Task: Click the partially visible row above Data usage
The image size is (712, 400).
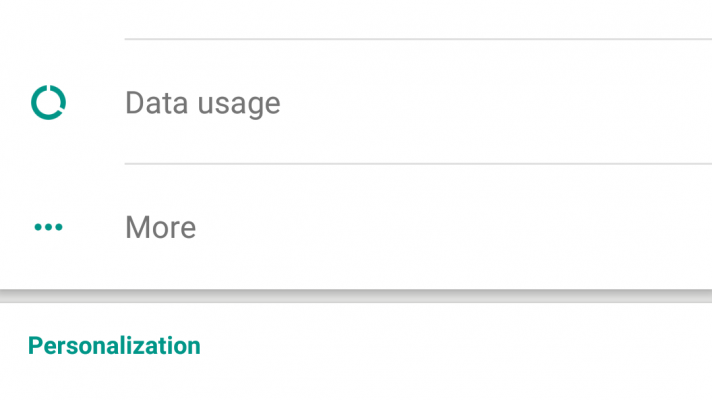Action: (x=356, y=16)
